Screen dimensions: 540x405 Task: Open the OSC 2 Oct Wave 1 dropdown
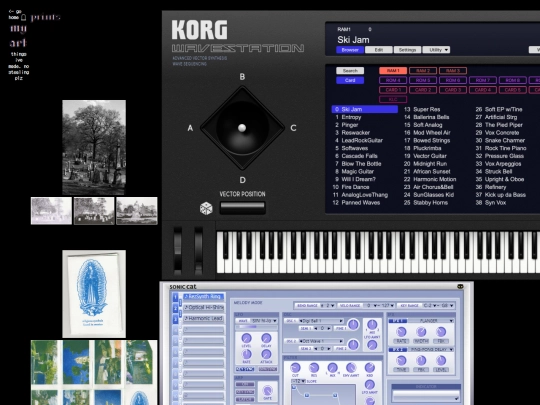point(320,341)
